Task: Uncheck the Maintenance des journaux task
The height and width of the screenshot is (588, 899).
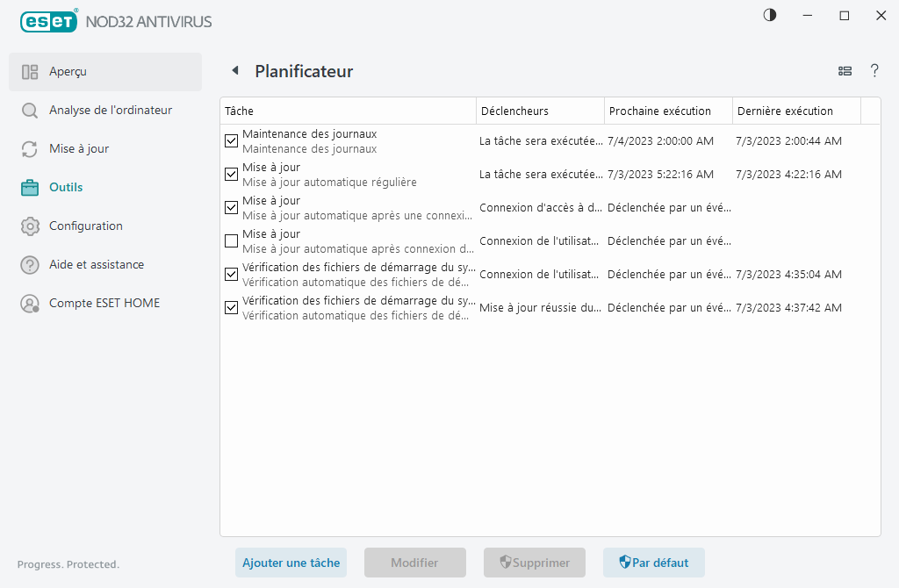Action: [x=231, y=140]
